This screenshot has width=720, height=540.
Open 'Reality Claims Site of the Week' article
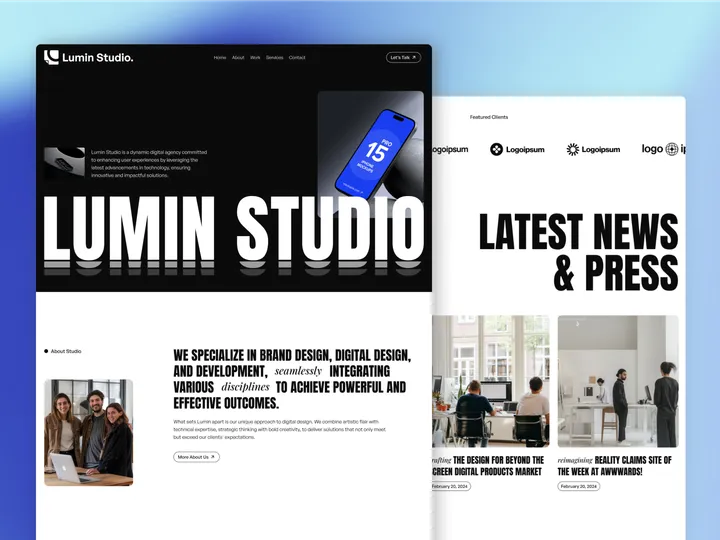coord(615,466)
